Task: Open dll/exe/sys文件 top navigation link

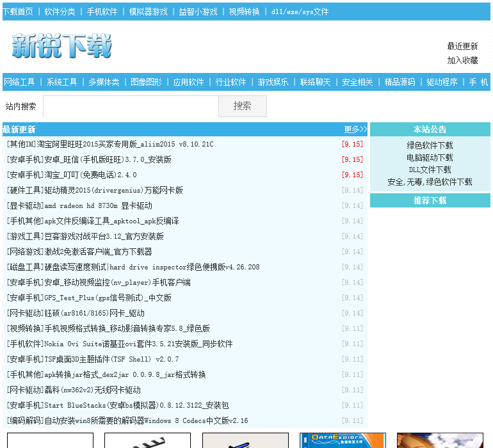Action: point(300,12)
